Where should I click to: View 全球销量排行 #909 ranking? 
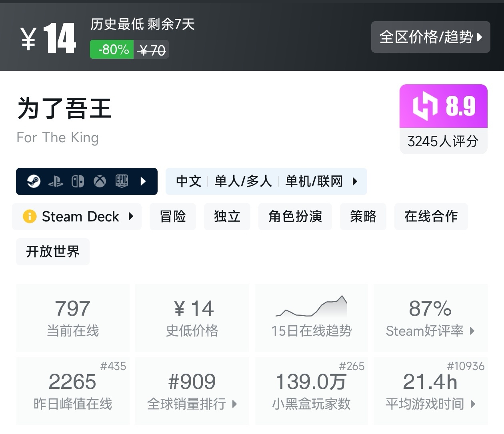pos(192,391)
